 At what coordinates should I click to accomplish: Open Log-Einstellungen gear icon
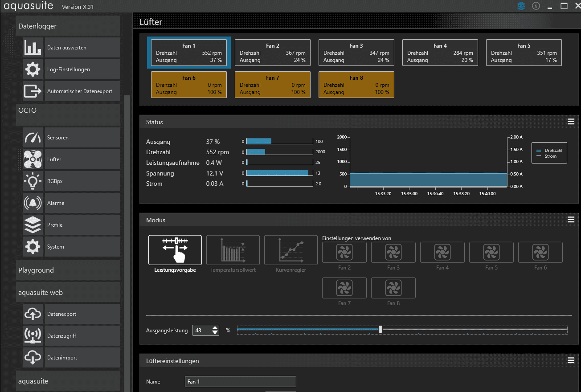33,69
